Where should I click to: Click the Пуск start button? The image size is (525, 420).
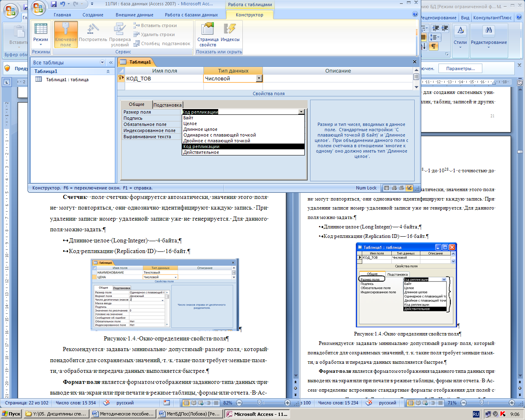tap(11, 414)
